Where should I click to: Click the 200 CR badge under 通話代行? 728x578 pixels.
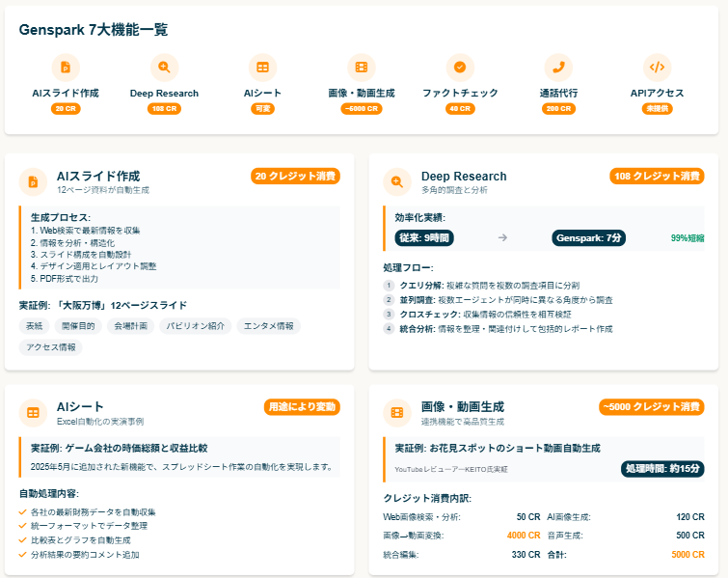(x=558, y=109)
